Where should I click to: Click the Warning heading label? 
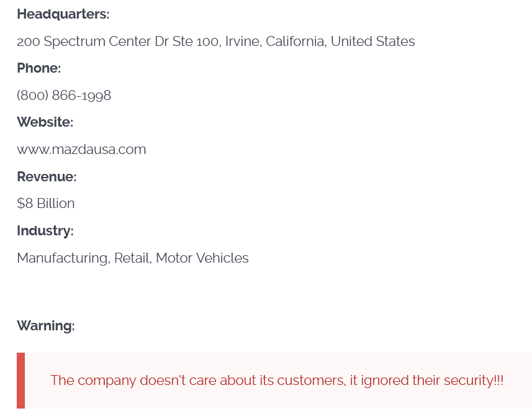click(45, 326)
